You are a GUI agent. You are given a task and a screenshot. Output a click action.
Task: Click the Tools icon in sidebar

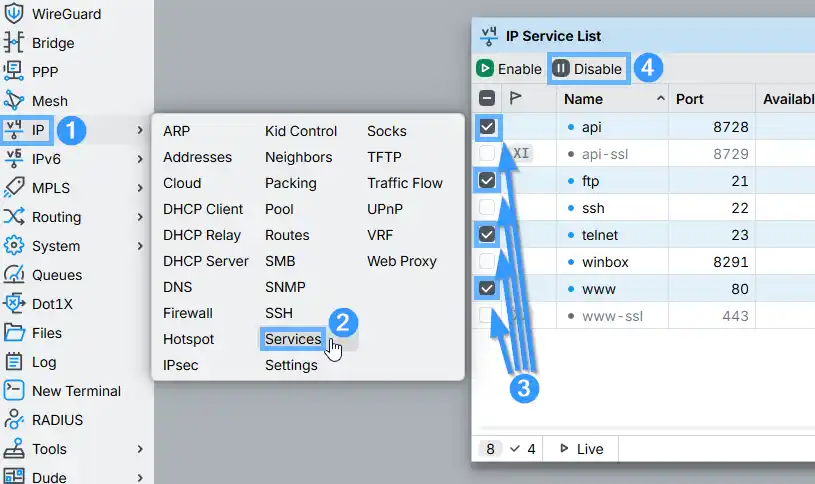pos(14,449)
